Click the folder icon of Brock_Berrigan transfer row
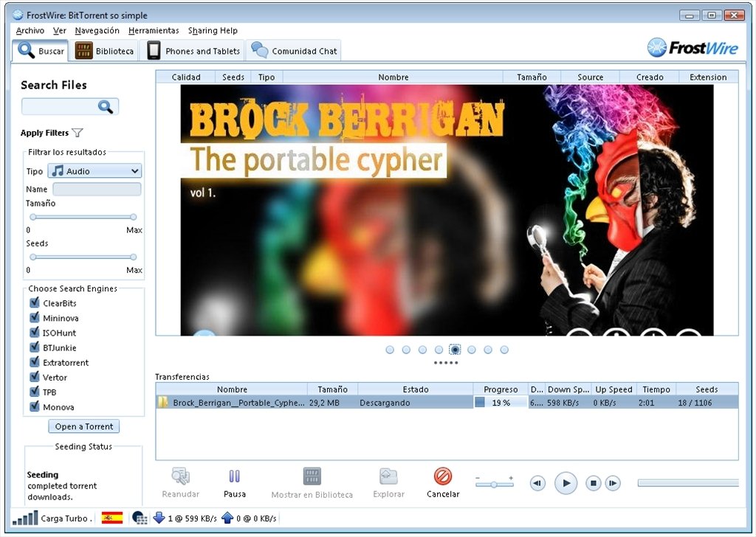Viewport: 756px width, 537px height. coord(163,402)
